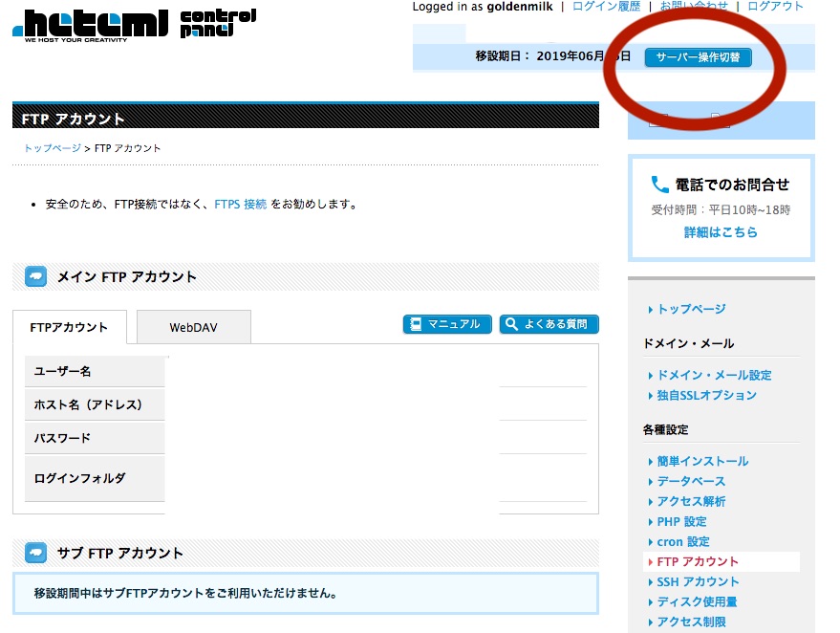Click the ドメイン・メール sidebar heading
Image resolution: width=840 pixels, height=633 pixels.
pos(688,343)
